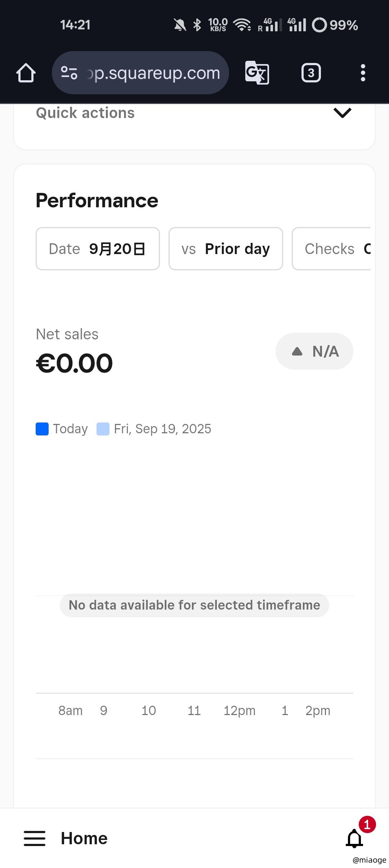Tap the N/A trend indicator badge
Image resolution: width=389 pixels, height=868 pixels.
(314, 351)
